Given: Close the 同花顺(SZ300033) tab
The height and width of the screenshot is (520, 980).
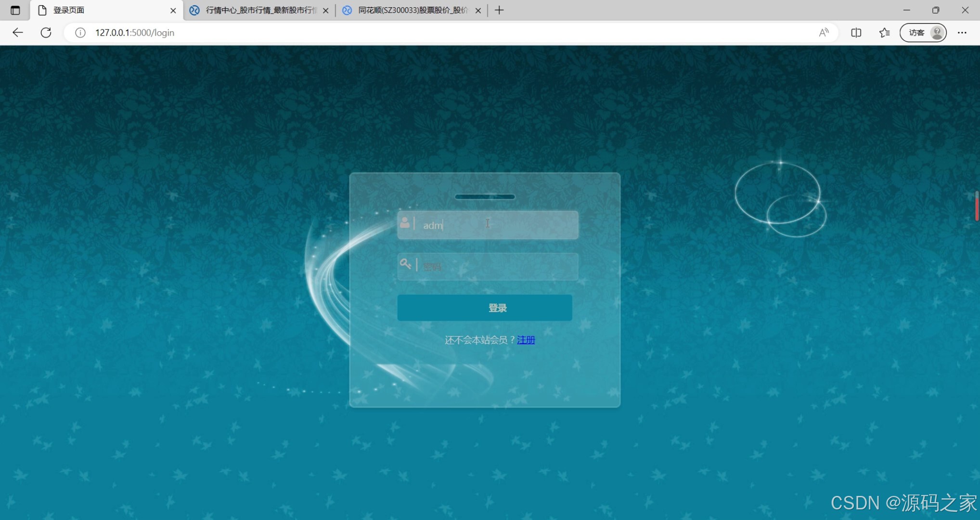Looking at the screenshot, I should click(x=478, y=10).
